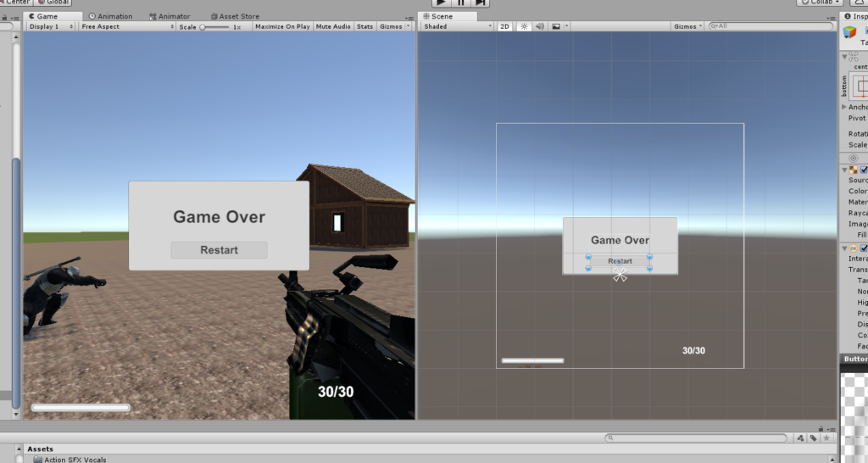Toggle the Center pivot mode button

[x=15, y=3]
